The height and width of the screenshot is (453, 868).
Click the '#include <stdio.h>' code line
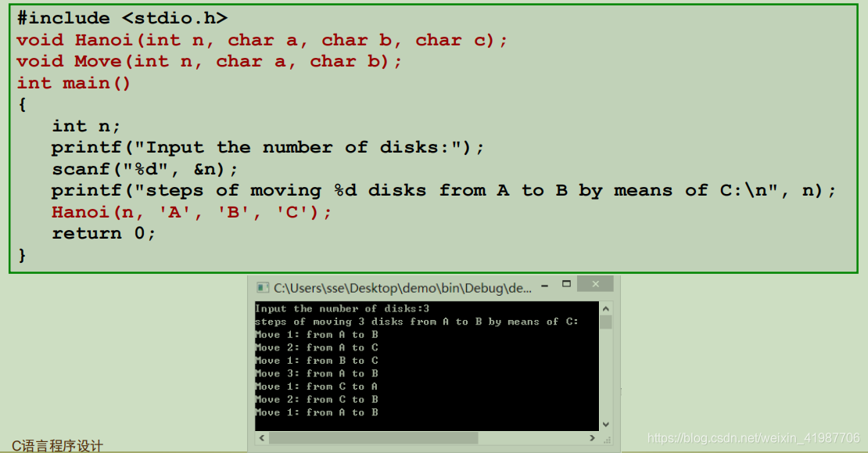(x=122, y=18)
